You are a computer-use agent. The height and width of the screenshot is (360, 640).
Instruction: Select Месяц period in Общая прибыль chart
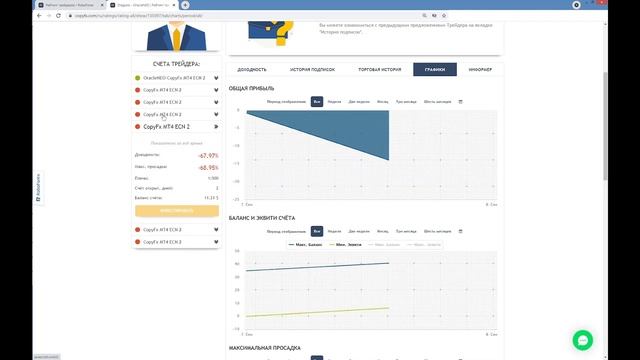click(x=382, y=102)
